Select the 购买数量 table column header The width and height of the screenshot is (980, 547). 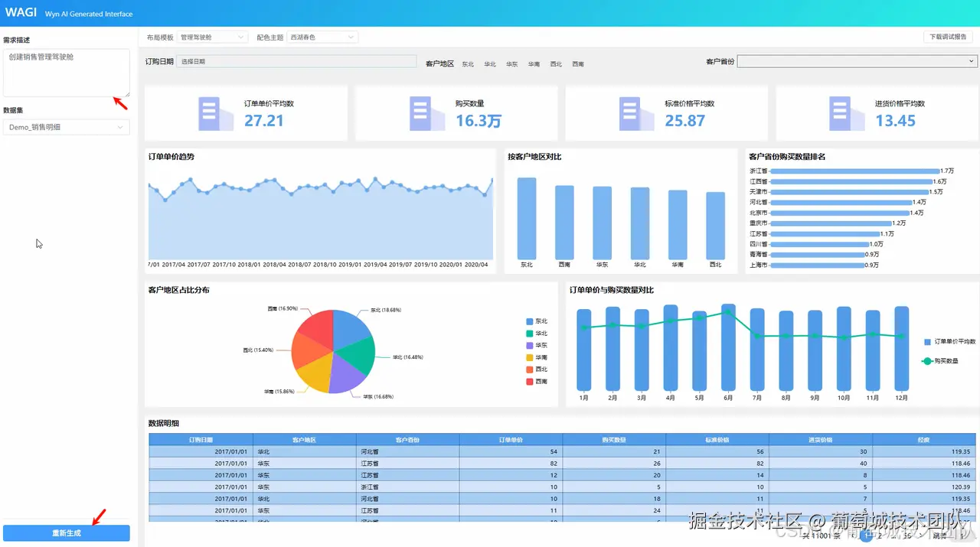(x=614, y=440)
